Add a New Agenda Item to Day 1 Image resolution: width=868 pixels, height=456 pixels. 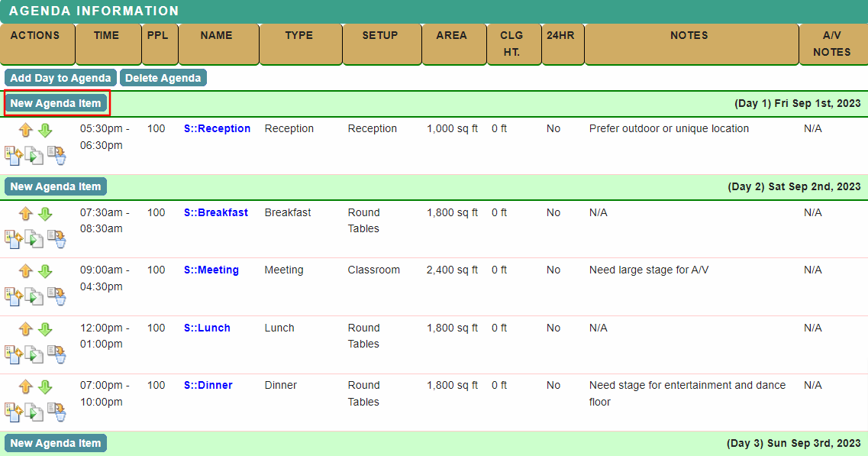pyautogui.click(x=56, y=103)
